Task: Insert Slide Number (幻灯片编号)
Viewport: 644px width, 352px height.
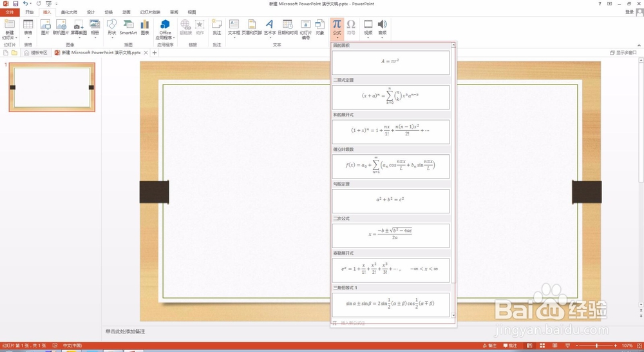Action: click(305, 29)
